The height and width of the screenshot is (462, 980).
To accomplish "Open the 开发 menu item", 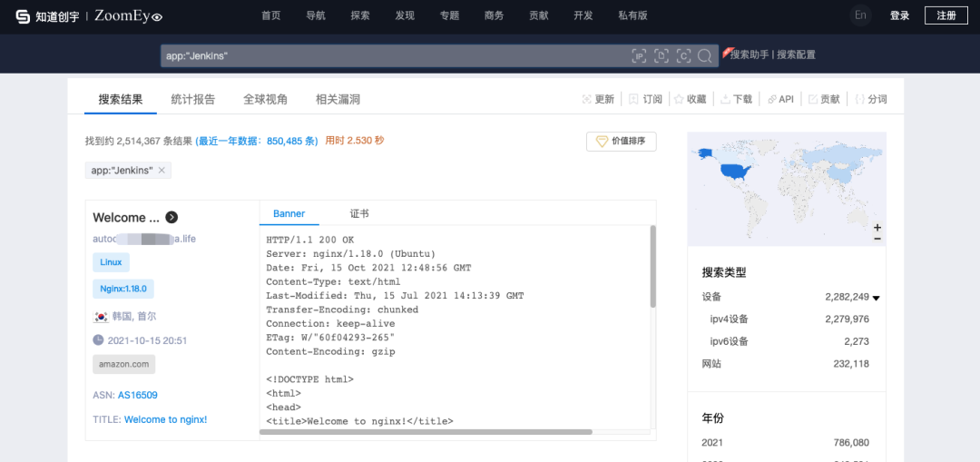I will [583, 16].
